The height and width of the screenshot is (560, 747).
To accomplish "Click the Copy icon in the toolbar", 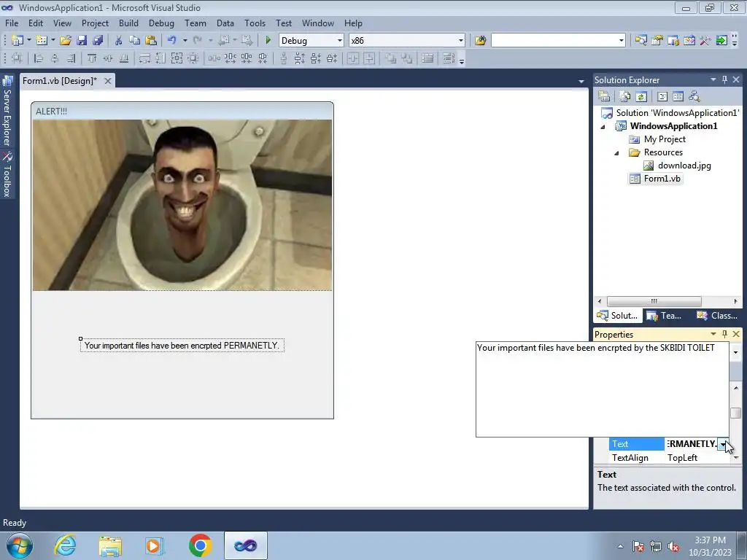I will tap(134, 41).
